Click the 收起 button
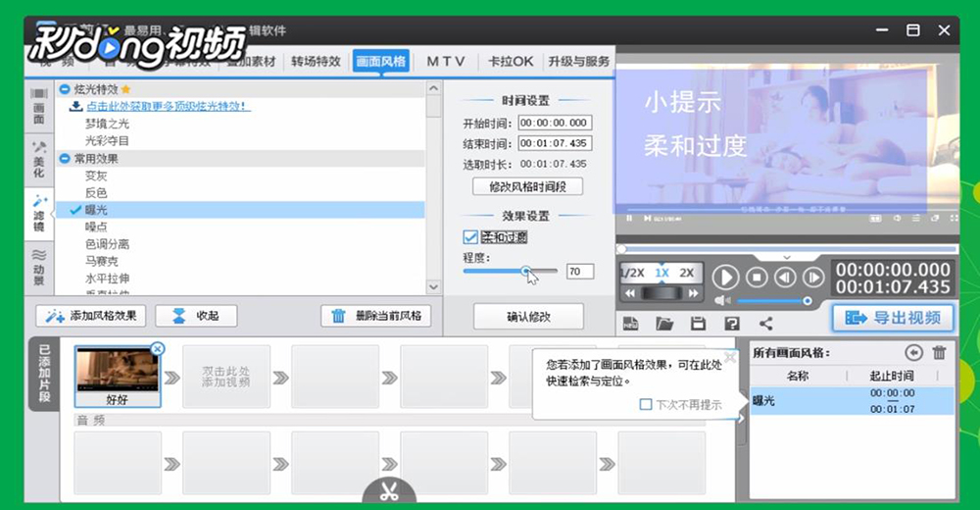The image size is (980, 510). 196,316
